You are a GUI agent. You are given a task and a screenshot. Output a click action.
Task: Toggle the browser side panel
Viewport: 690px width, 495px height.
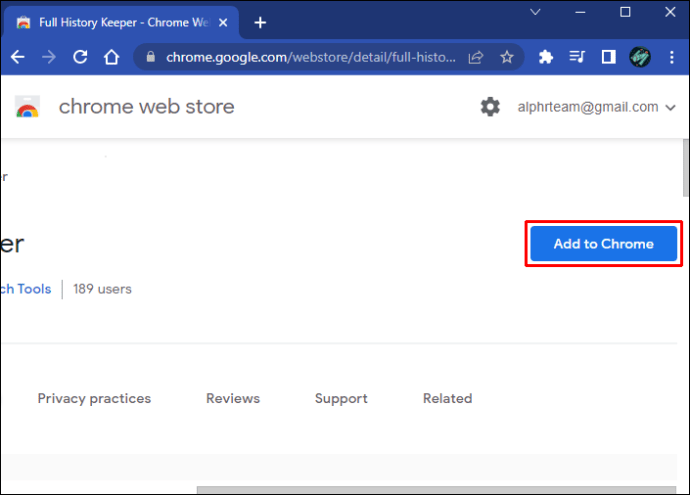[609, 57]
